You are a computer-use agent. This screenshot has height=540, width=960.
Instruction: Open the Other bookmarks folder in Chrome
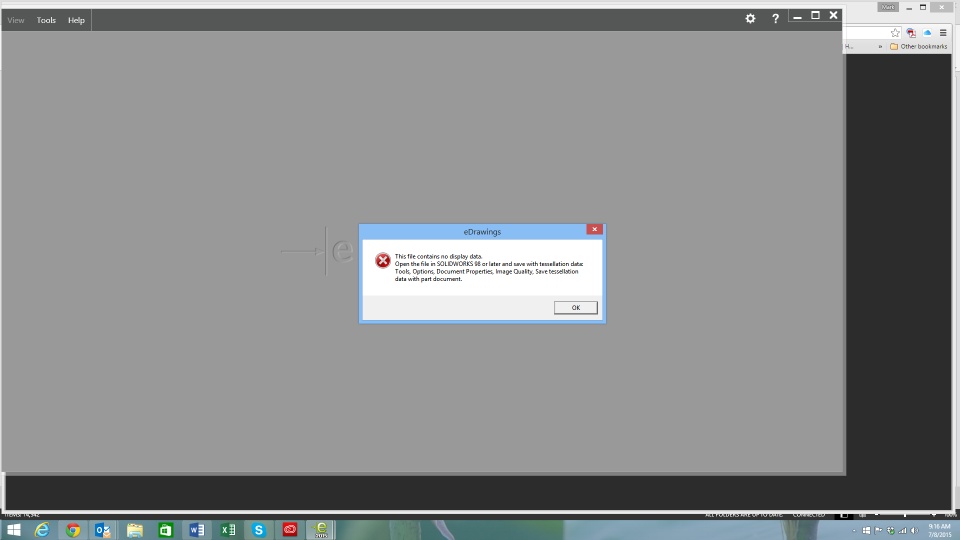(918, 47)
